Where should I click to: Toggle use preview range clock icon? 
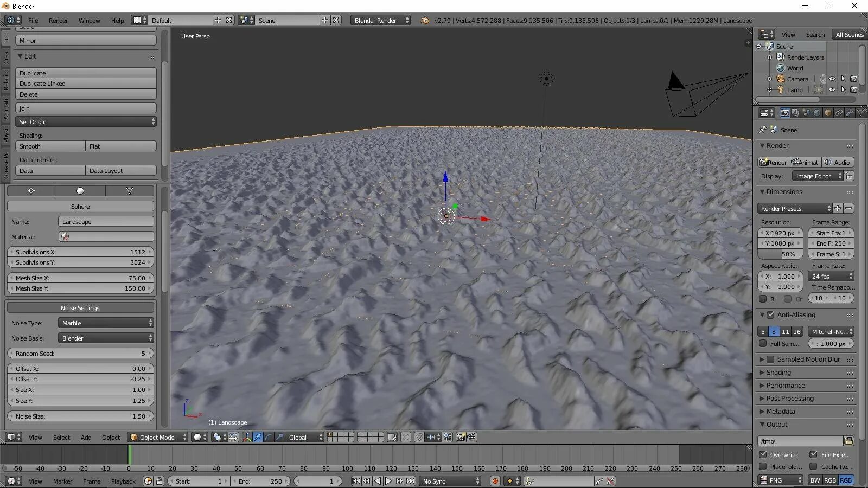148,481
